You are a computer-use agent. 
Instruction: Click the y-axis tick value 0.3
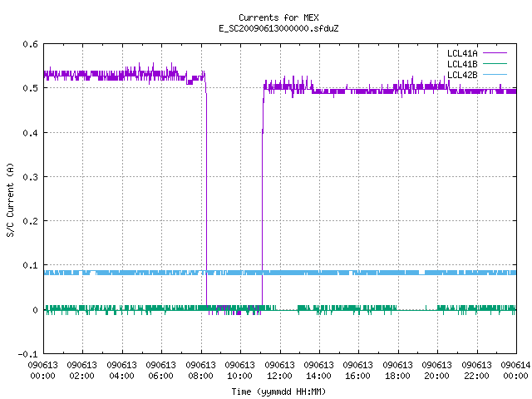[30, 177]
